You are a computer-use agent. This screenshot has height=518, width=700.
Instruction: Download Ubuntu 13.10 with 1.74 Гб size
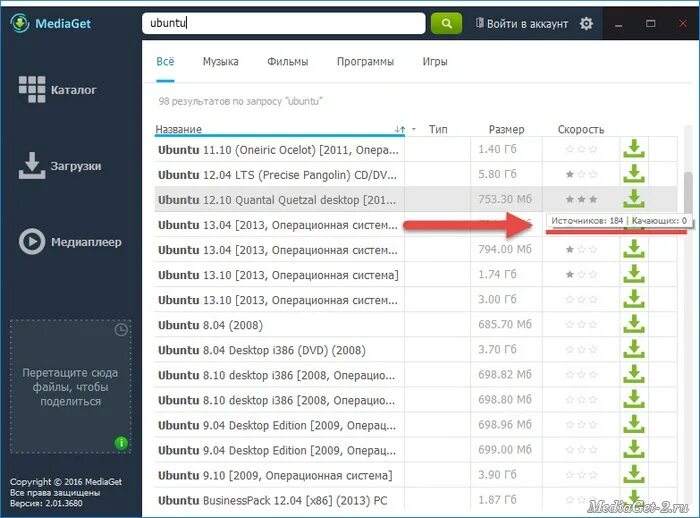tap(634, 274)
